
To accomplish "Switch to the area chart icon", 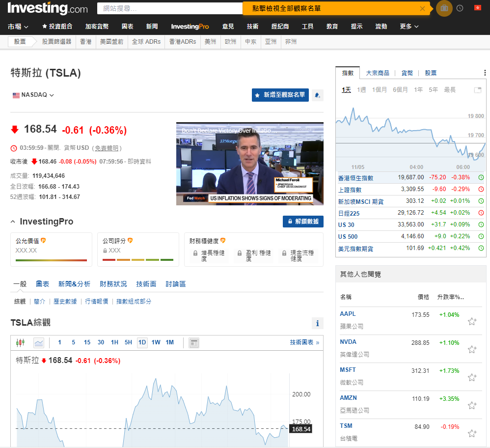I will pyautogui.click(x=39, y=342).
